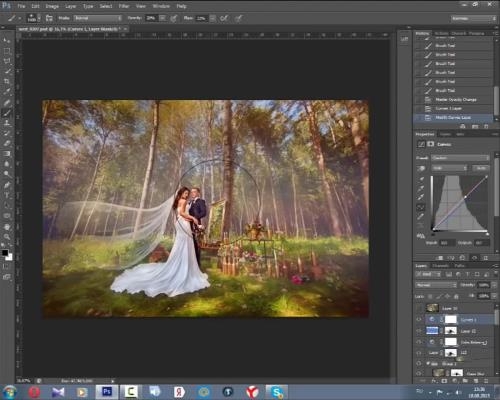Create a new group folder icon
The height and width of the screenshot is (400, 500).
click(x=465, y=381)
